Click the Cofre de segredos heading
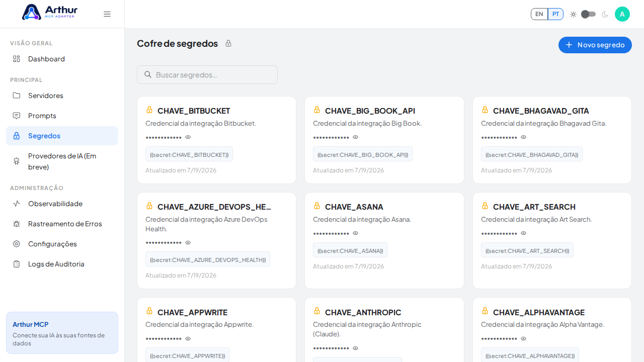 (x=177, y=43)
